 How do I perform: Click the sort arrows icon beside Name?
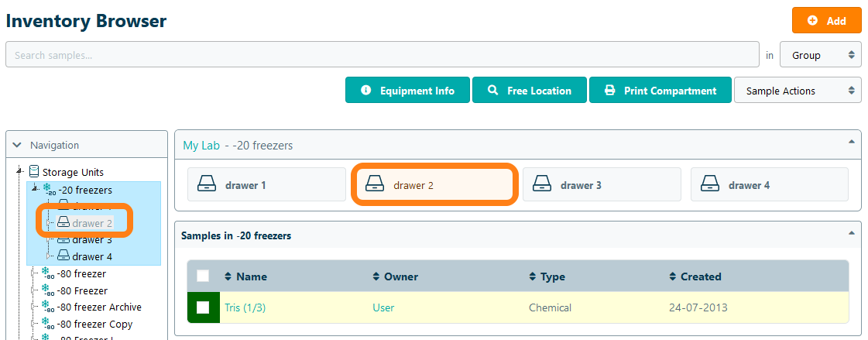(x=228, y=276)
